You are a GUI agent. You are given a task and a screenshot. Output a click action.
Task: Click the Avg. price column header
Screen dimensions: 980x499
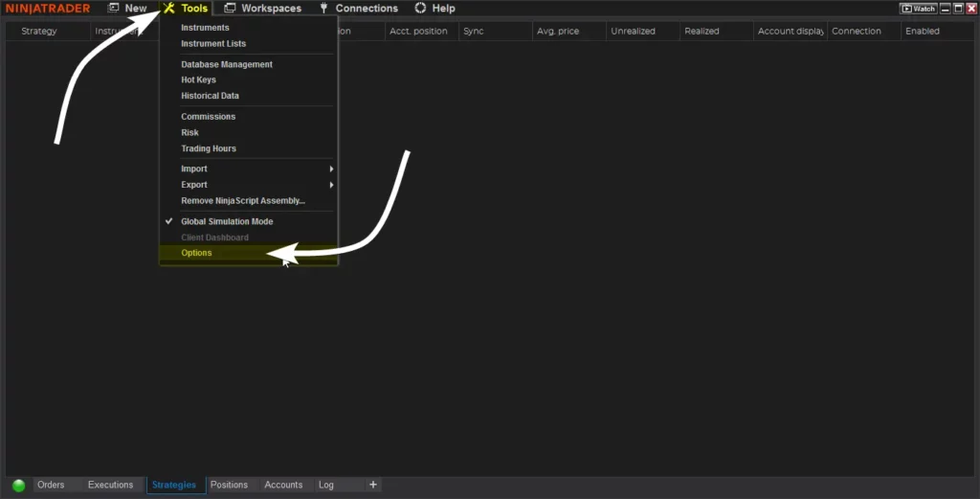(569, 32)
